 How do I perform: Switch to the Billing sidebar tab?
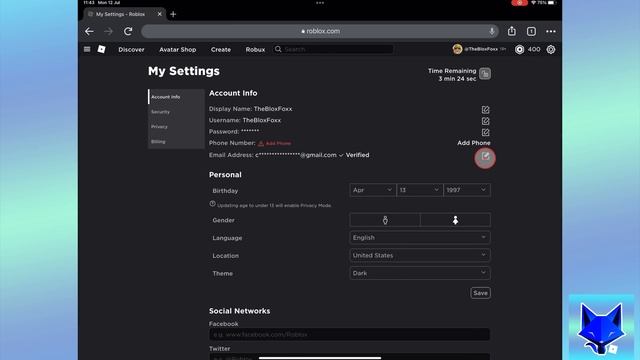click(176, 142)
